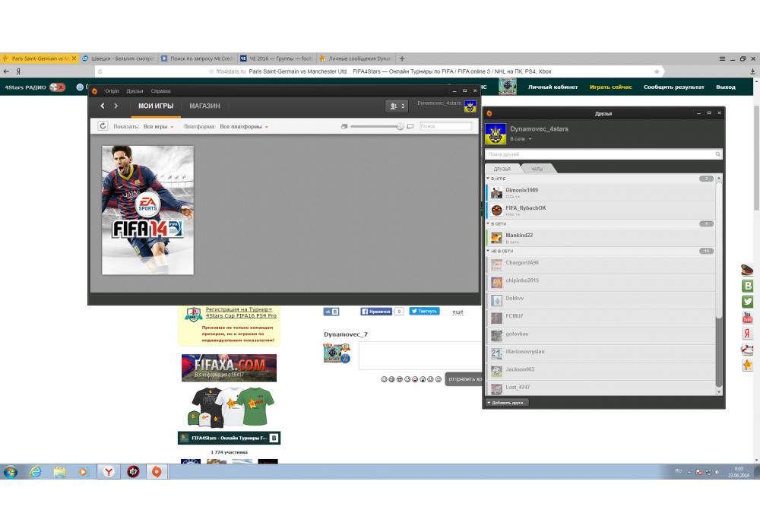Click the search magnifier in friends window
Screen dimensions: 760x532
click(x=717, y=154)
